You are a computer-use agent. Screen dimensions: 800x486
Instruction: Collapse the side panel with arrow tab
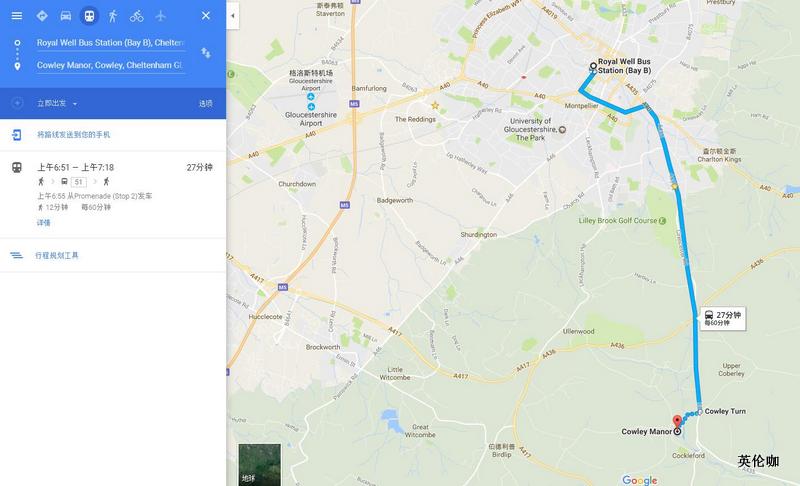233,16
